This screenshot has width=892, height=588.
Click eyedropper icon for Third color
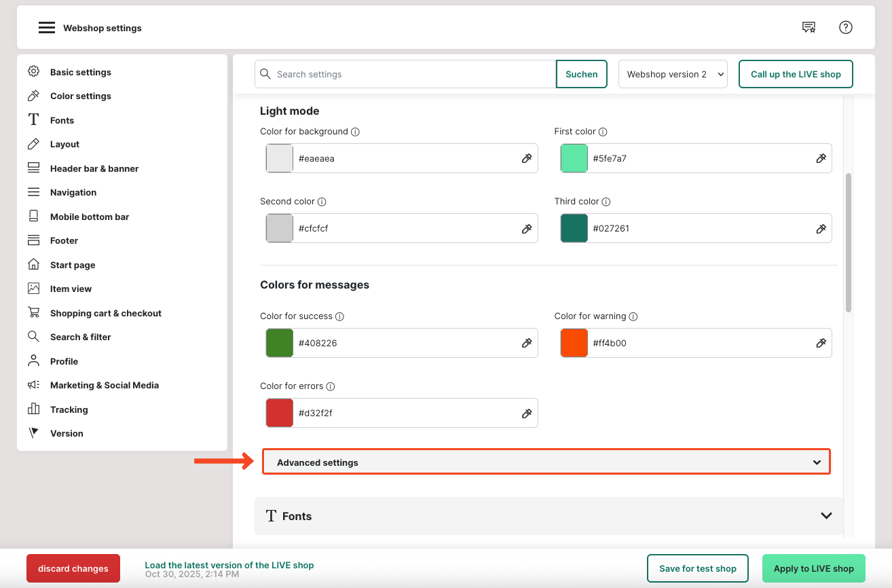[x=821, y=229]
